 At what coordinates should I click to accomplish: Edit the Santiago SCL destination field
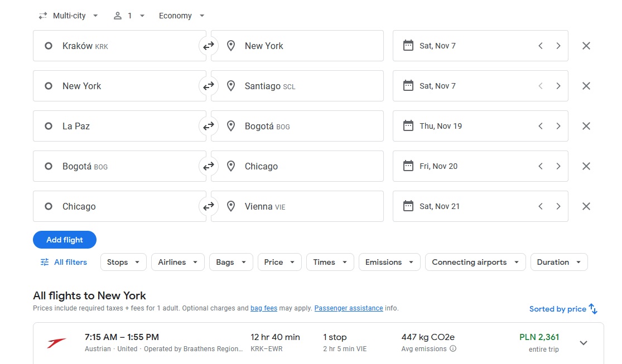click(297, 86)
